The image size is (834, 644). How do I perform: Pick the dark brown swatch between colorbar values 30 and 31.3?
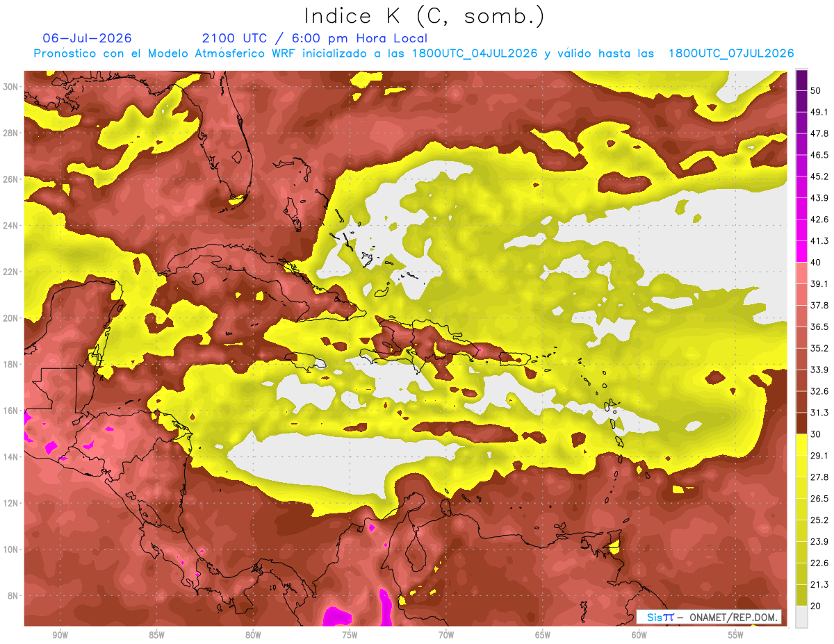(802, 423)
